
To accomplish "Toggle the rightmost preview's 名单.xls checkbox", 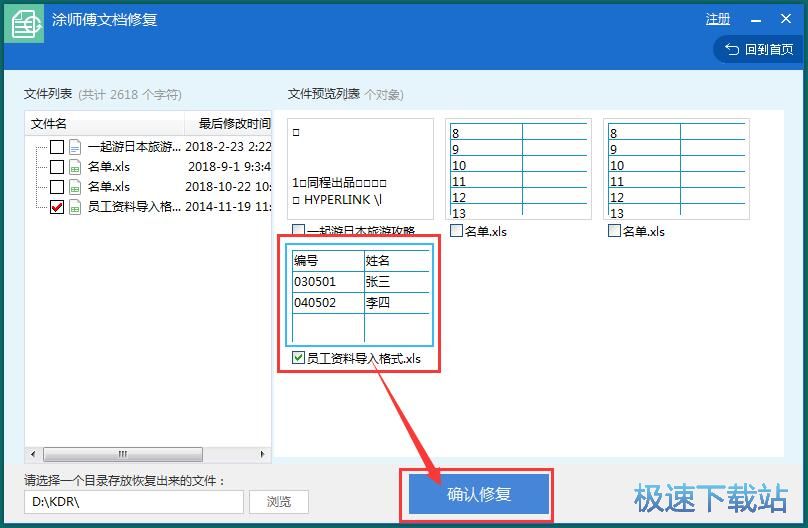I will [614, 231].
